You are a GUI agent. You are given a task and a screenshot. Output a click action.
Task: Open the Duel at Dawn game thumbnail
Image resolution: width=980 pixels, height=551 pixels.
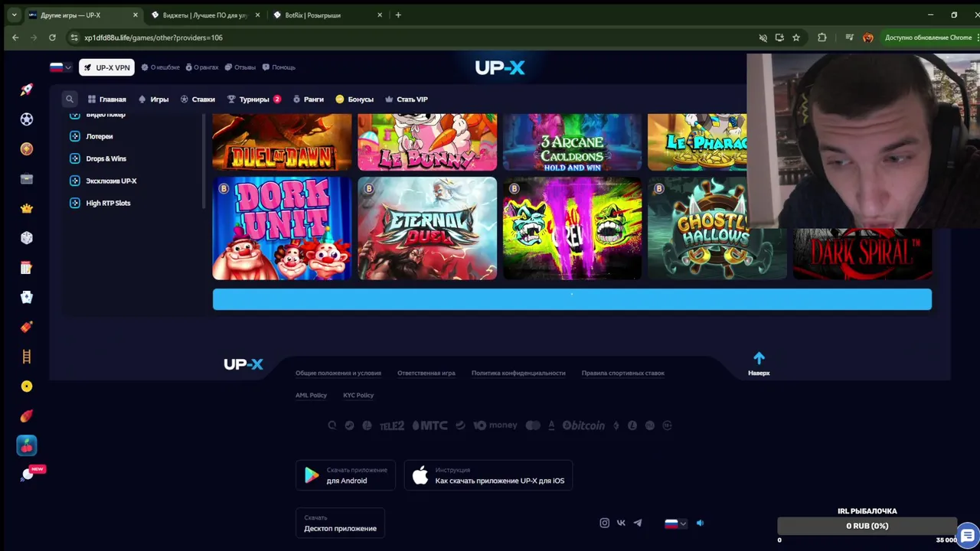click(x=282, y=142)
